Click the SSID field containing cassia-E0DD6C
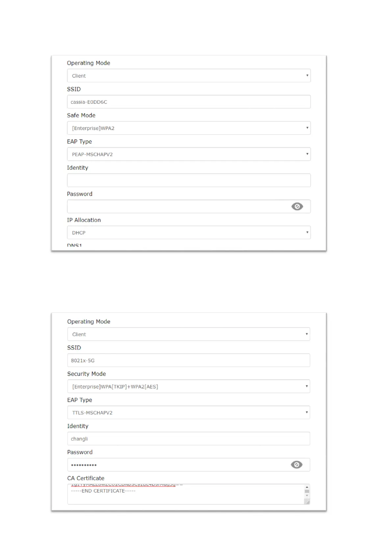Viewport: 392px width, 554px height. (189, 102)
